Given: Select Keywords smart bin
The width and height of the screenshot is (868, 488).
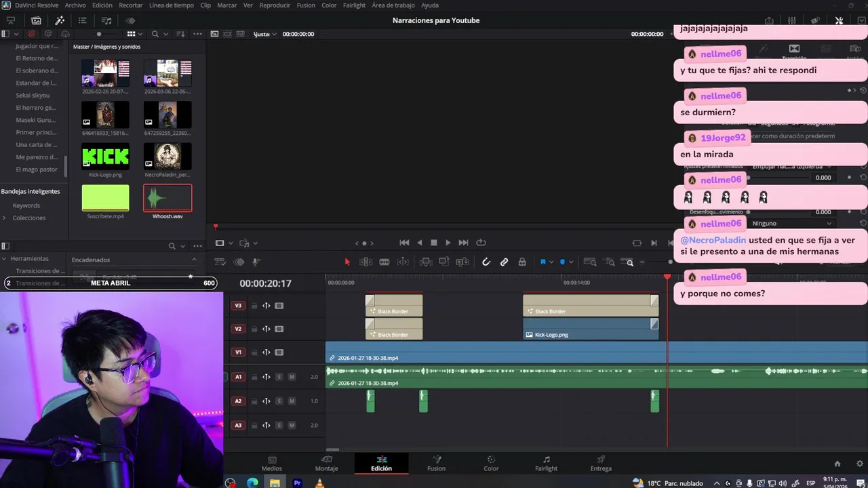Looking at the screenshot, I should coord(26,205).
